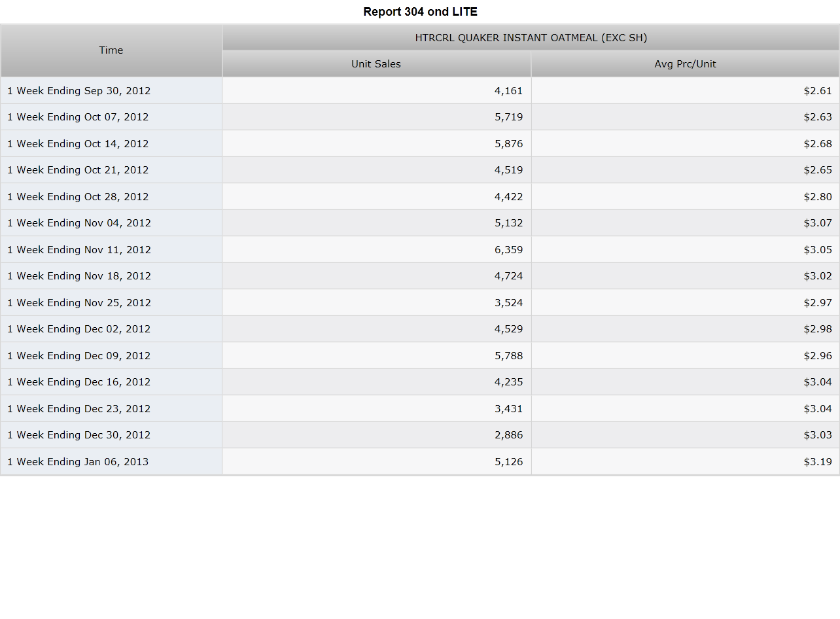Select the Unit Sales column header
Image resolution: width=840 pixels, height=619 pixels.
point(376,64)
